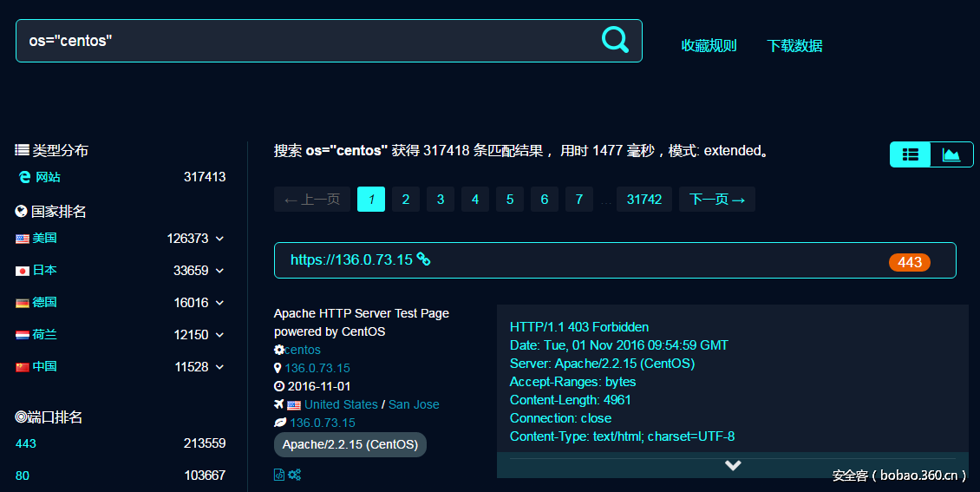Click 下载数据 link
980x492 pixels.
pos(794,46)
